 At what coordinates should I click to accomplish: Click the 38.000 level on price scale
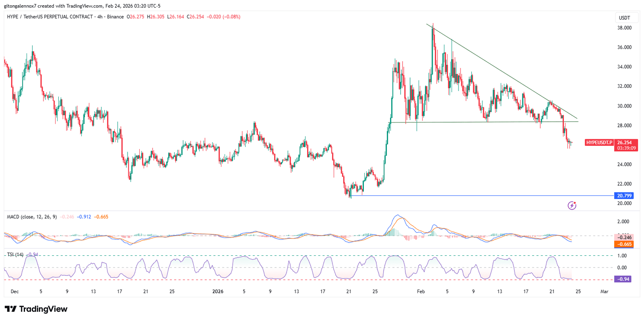(624, 28)
